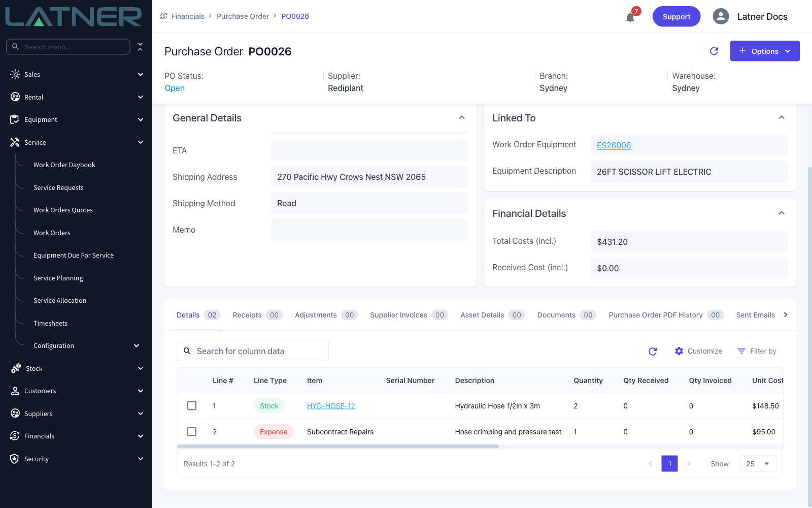Open Timesheets in sidebar
This screenshot has height=508, width=812.
tap(50, 323)
